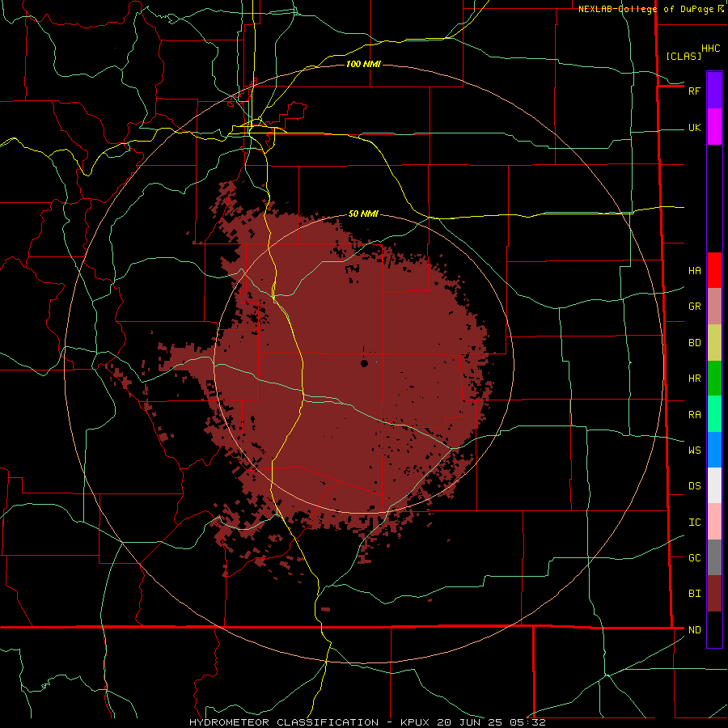This screenshot has height=728, width=728.
Task: Click the 50 NMI range ring label
Action: [x=363, y=214]
